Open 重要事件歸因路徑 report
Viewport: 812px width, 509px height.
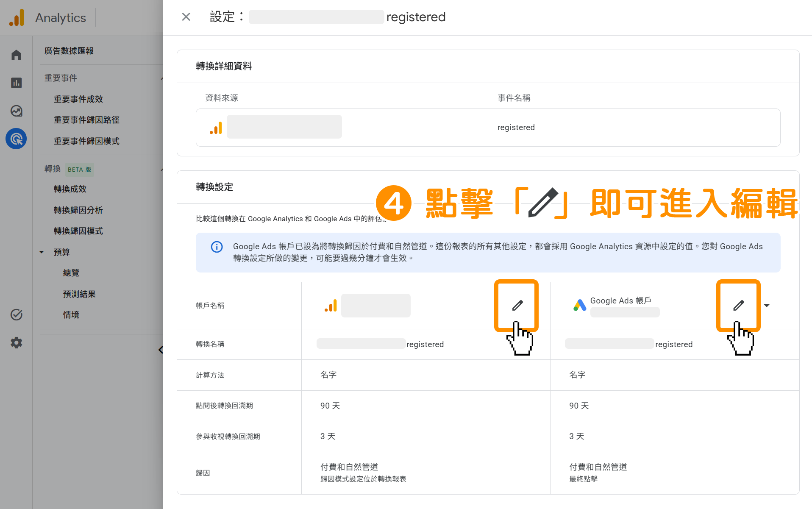point(86,120)
